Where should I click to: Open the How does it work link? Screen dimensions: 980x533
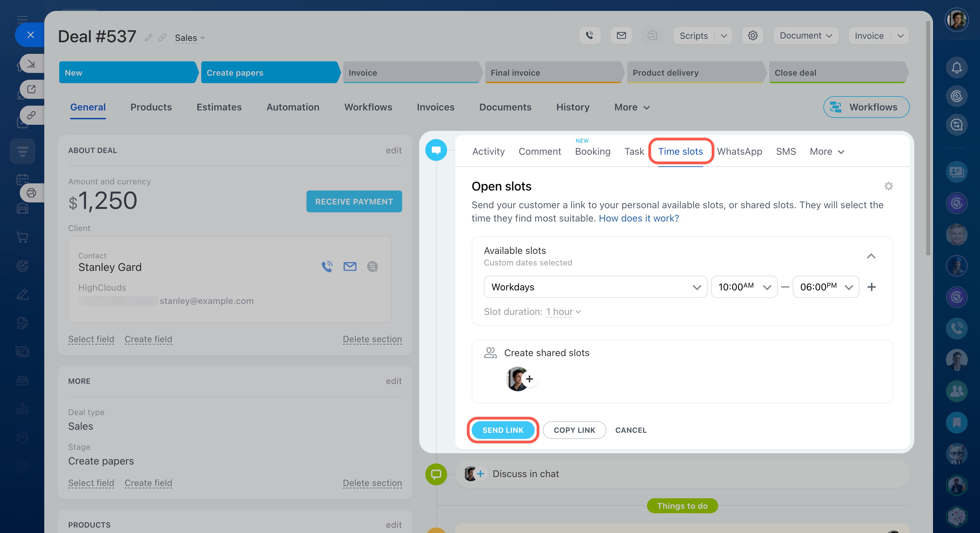(x=638, y=218)
